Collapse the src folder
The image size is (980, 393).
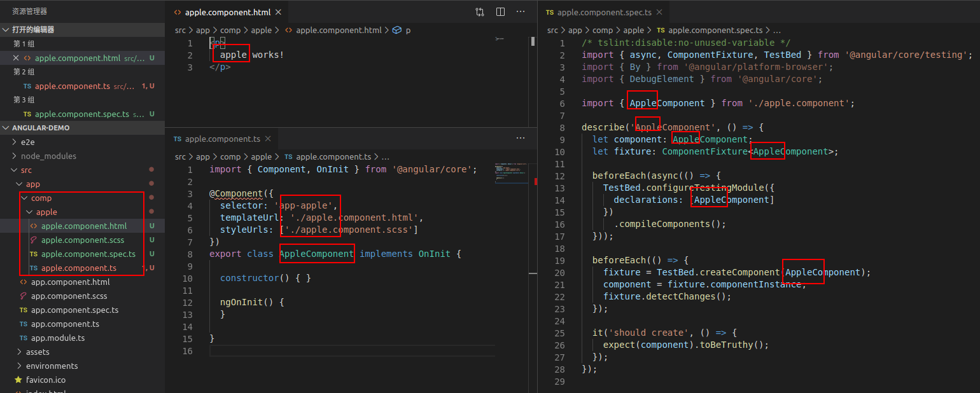tap(82, 170)
